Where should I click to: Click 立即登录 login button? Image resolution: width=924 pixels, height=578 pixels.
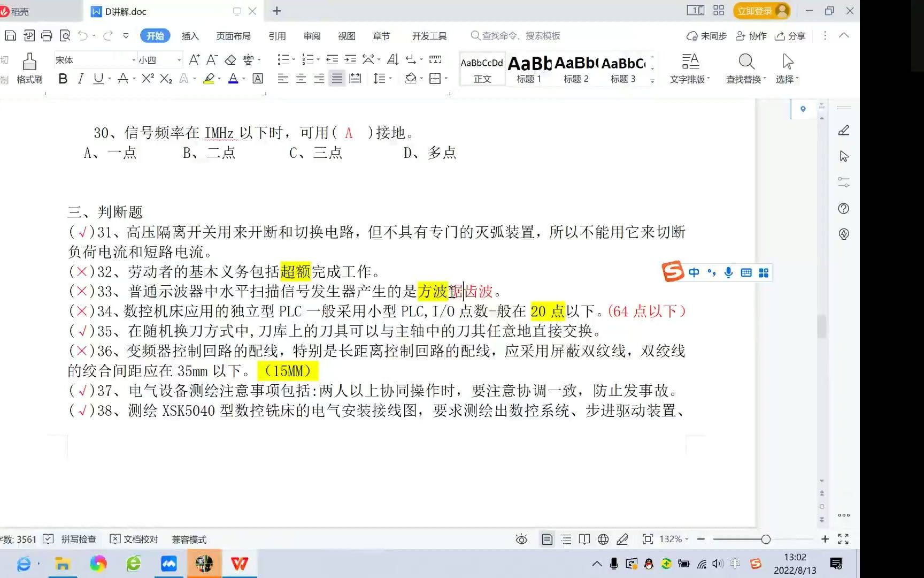click(x=761, y=11)
